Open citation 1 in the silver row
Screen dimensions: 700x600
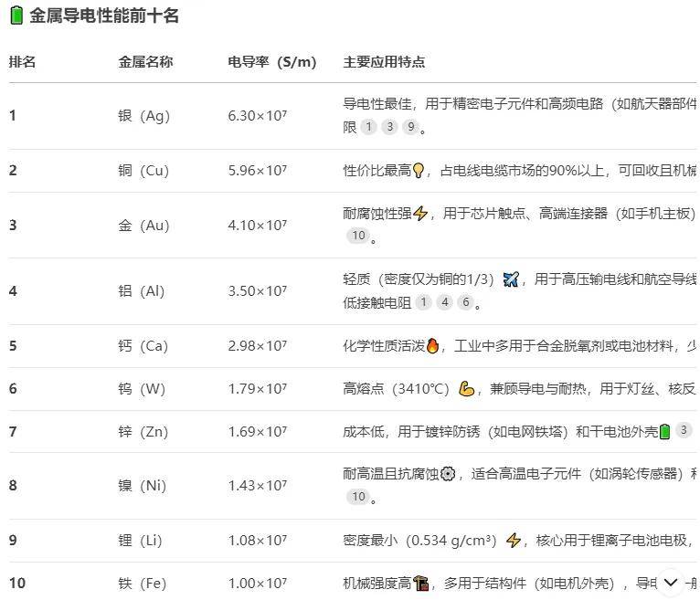369,127
